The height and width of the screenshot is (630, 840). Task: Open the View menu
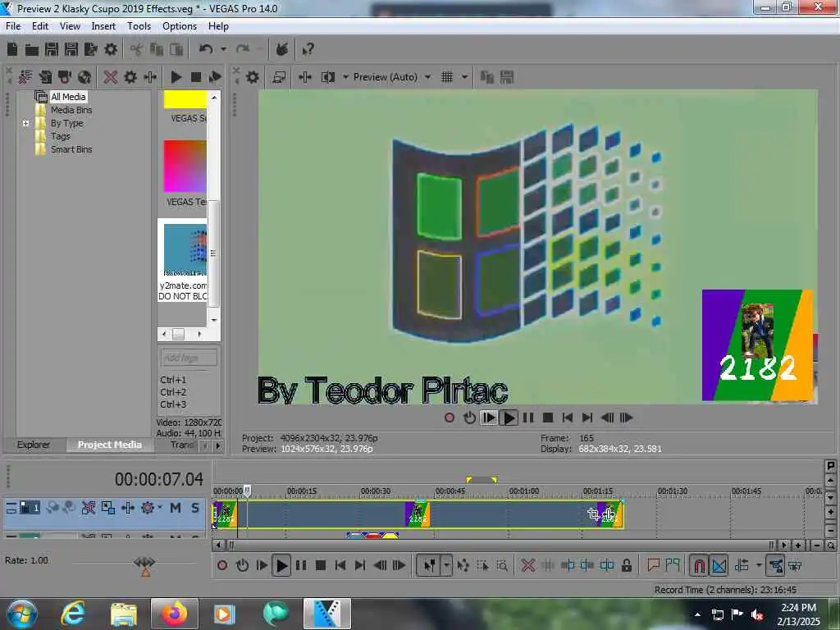[70, 26]
